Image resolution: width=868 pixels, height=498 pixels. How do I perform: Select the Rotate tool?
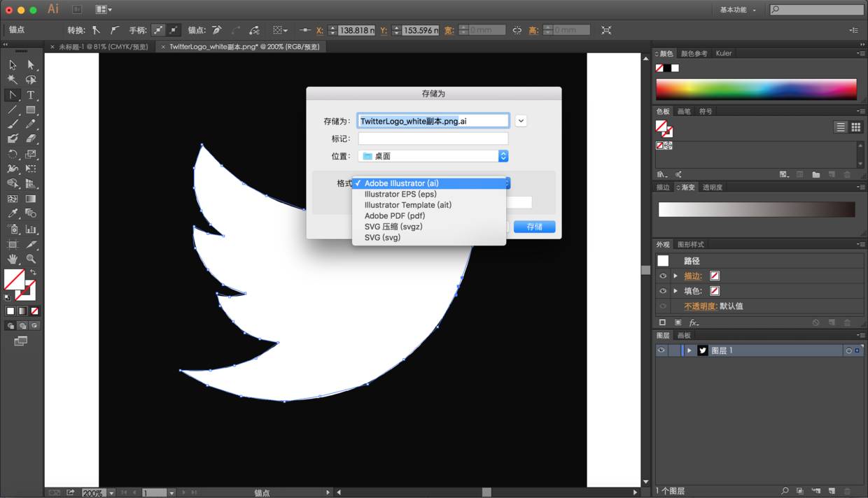pos(13,155)
